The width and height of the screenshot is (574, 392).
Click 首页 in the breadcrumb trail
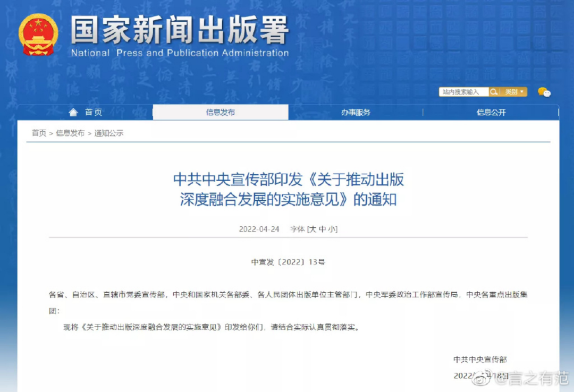[38, 133]
